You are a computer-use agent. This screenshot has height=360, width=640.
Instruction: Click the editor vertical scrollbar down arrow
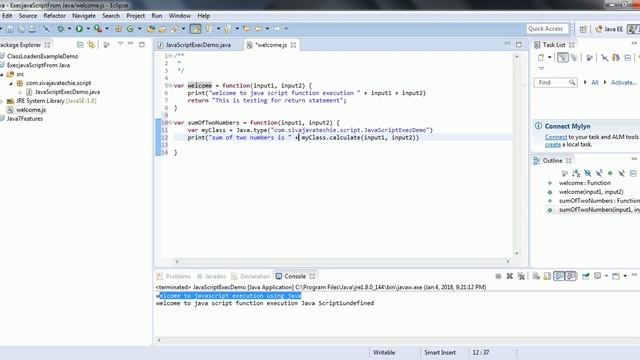517,253
